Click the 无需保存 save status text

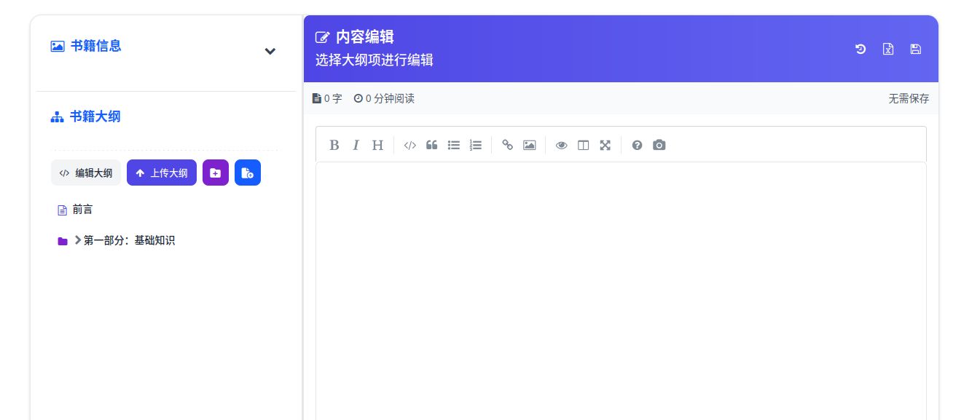tap(909, 98)
